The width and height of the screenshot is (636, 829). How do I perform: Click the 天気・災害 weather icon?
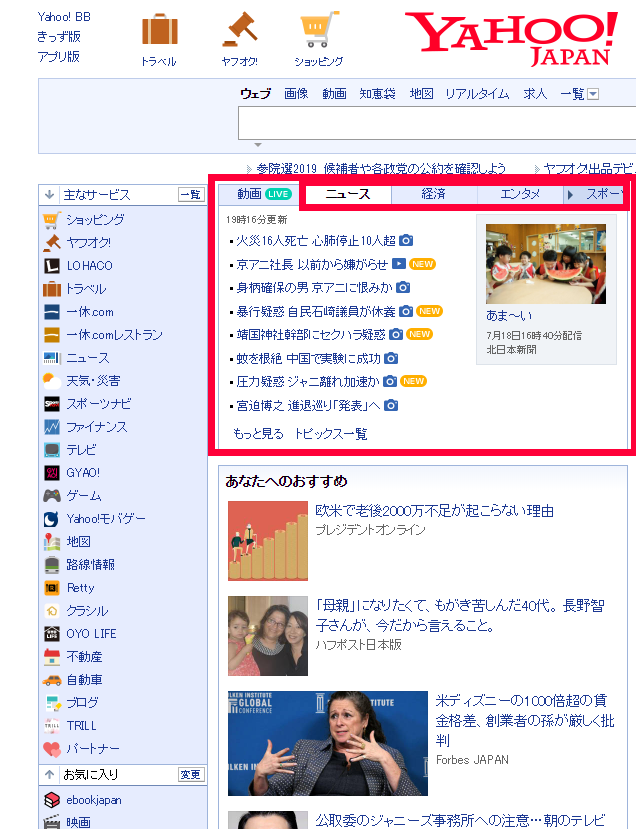coord(52,381)
